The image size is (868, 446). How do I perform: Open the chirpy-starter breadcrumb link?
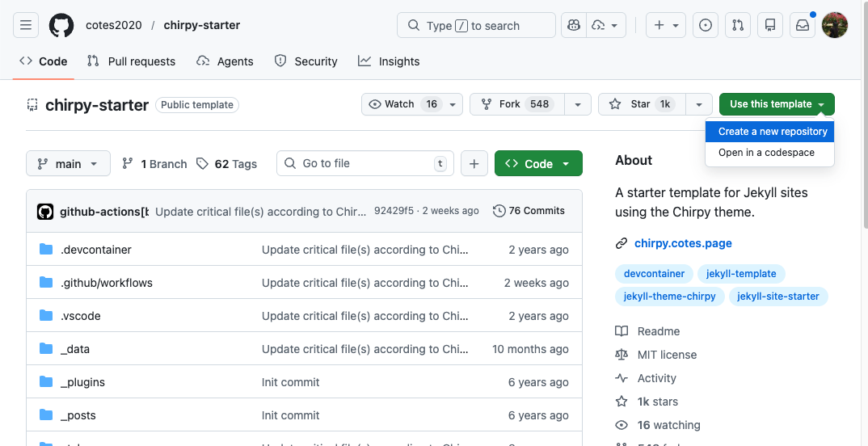tap(201, 26)
